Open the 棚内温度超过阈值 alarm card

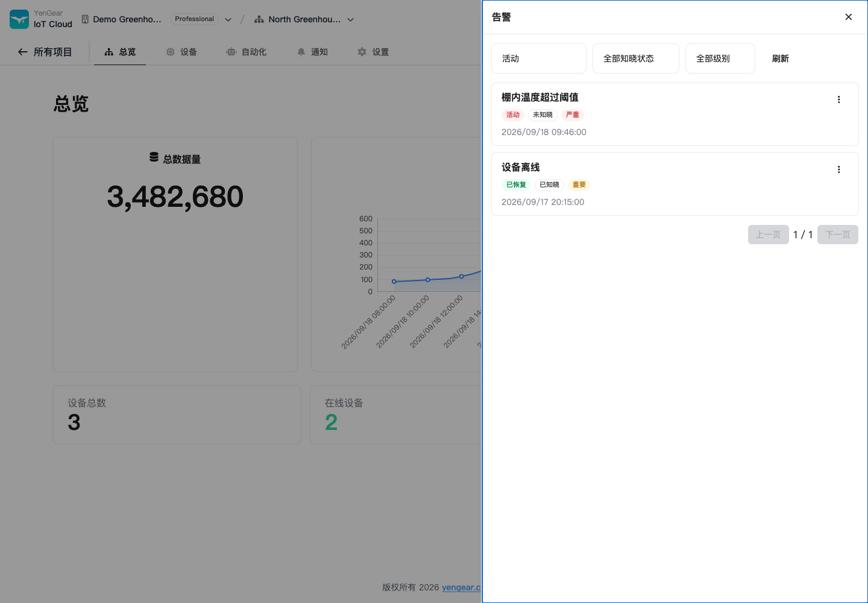pyautogui.click(x=675, y=114)
